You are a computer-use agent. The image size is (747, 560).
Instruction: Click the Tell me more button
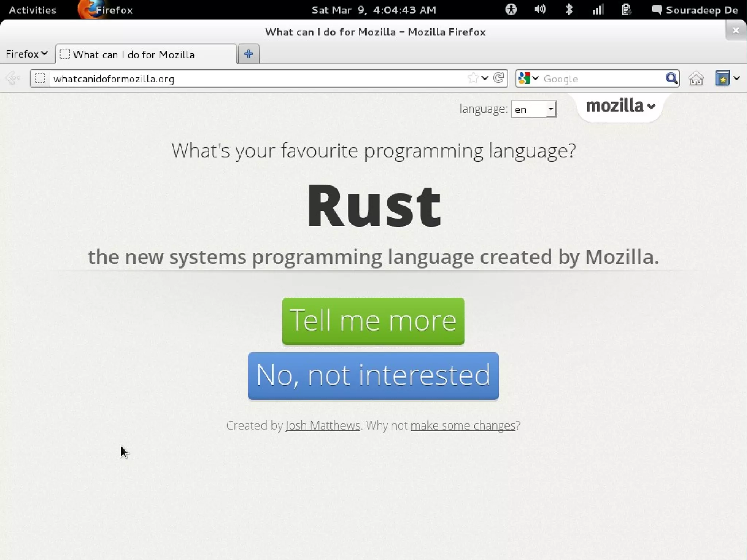373,321
